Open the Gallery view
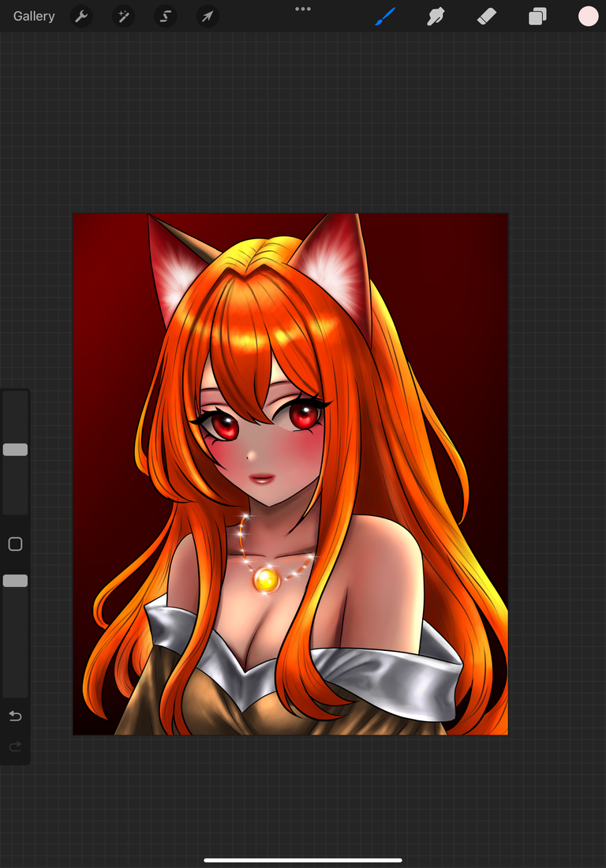This screenshot has width=606, height=868. [x=34, y=16]
